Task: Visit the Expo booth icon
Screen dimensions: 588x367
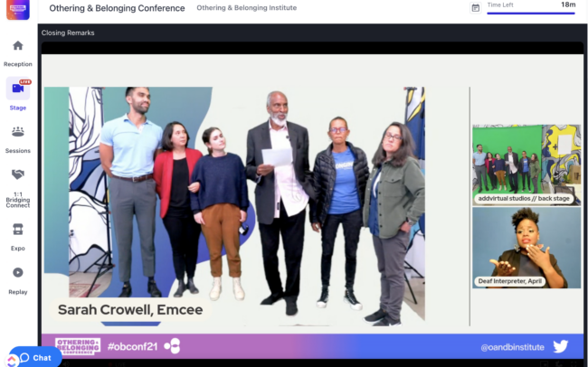Action: (x=17, y=229)
